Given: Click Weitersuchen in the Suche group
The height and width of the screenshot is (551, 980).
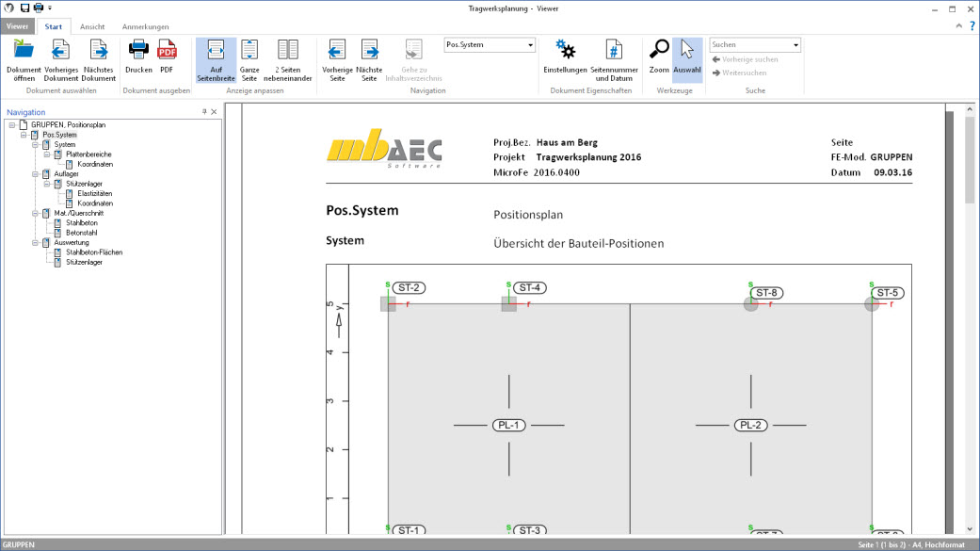Looking at the screenshot, I should click(x=739, y=73).
